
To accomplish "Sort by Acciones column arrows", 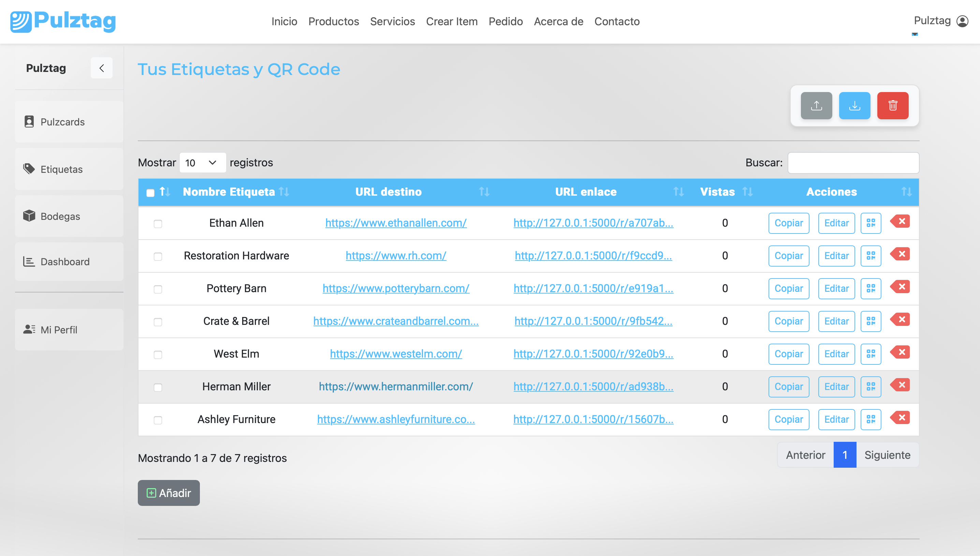I will point(906,192).
